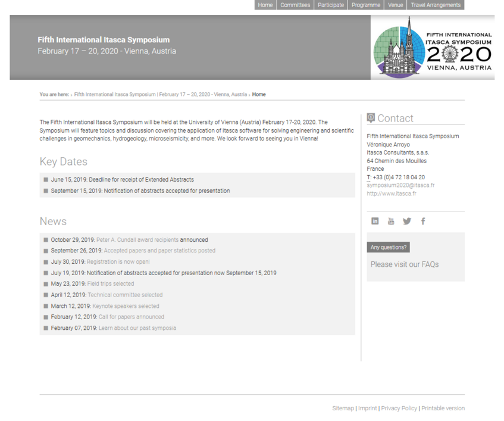Open the Committees menu item
The width and height of the screenshot is (504, 421).
tap(295, 5)
